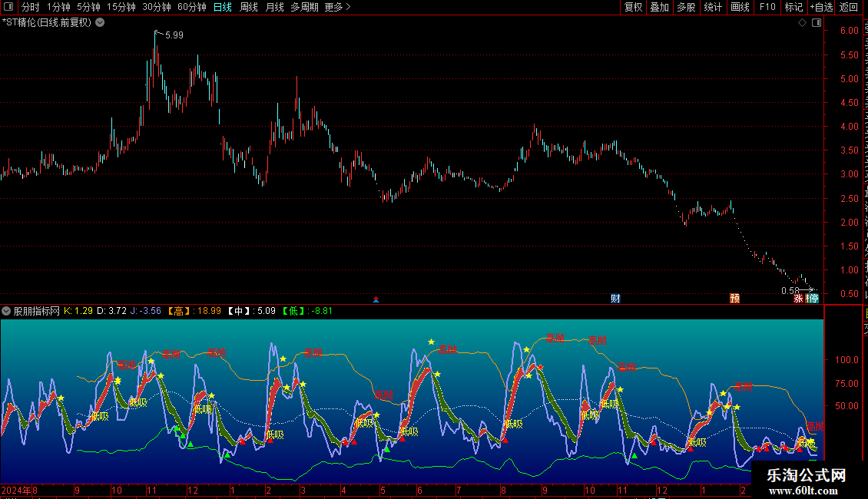Click the 复权 button

click(633, 7)
